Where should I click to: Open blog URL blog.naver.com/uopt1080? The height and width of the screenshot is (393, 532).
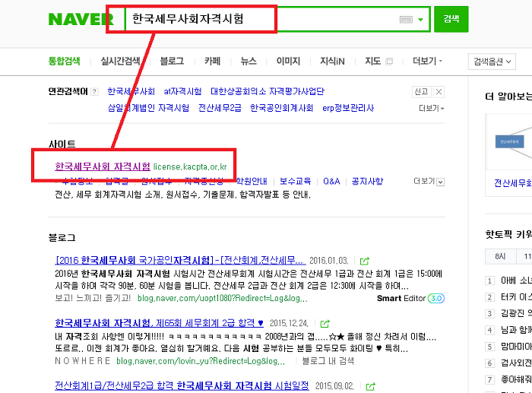coord(223,298)
